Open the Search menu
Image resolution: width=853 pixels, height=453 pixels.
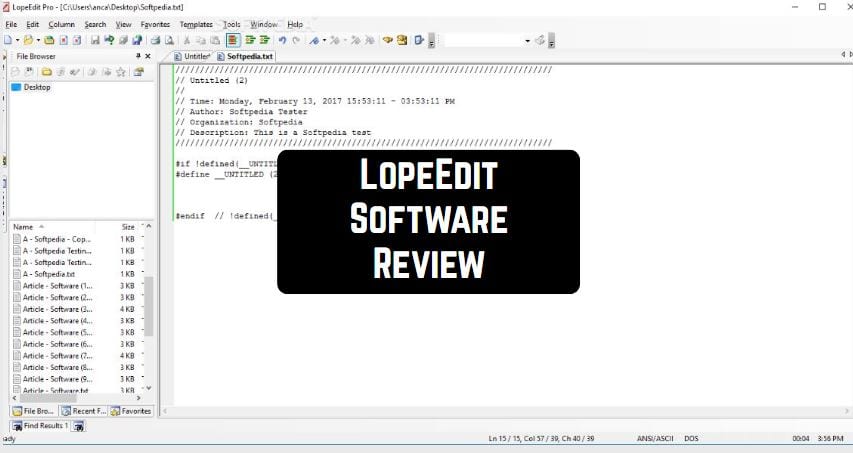coord(95,24)
